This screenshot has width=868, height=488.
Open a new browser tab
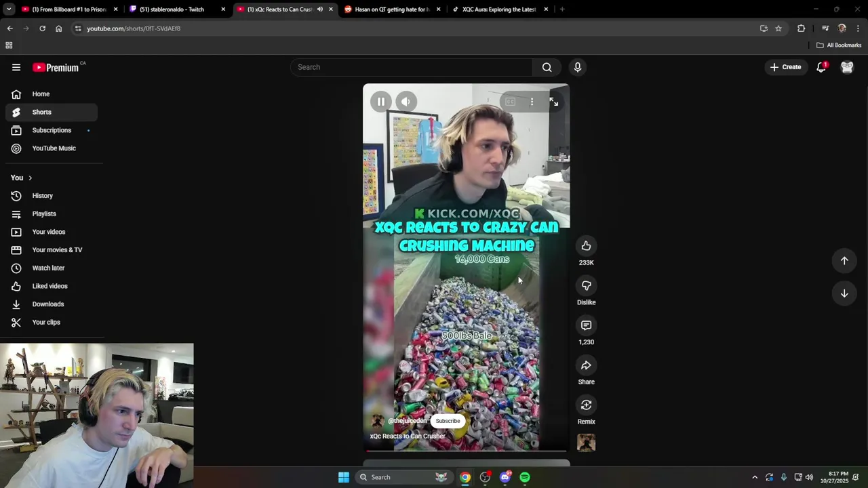[562, 9]
